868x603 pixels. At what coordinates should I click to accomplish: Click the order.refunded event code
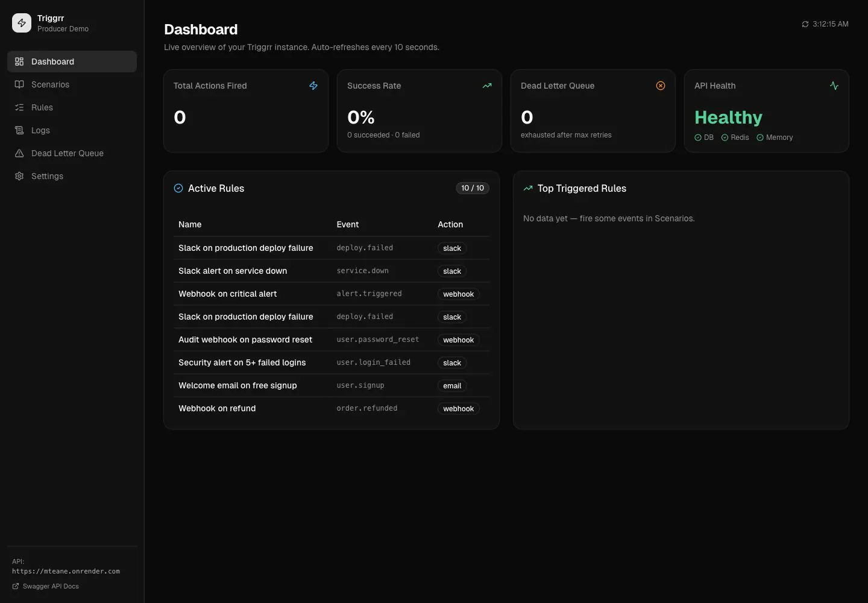tap(367, 408)
